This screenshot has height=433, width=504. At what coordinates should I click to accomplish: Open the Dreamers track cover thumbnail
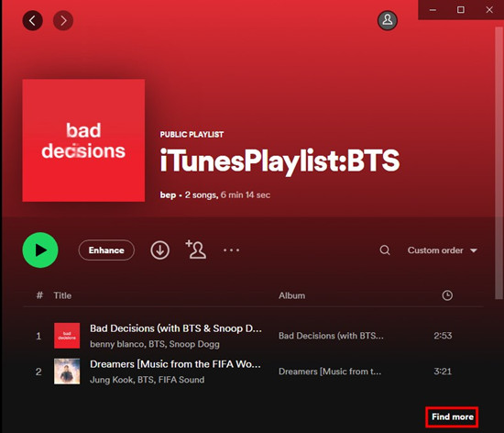click(x=67, y=372)
